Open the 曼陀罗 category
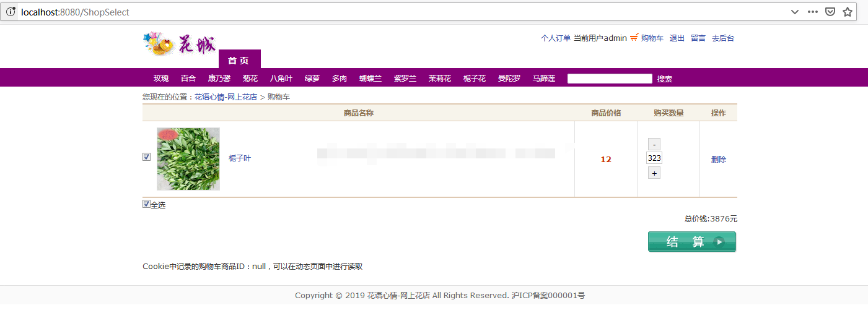 tap(509, 79)
